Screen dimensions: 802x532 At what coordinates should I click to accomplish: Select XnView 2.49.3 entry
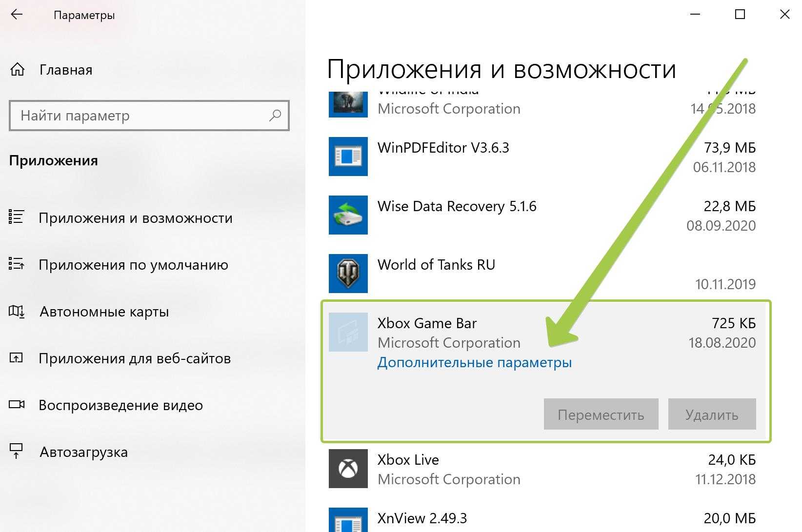[542, 520]
